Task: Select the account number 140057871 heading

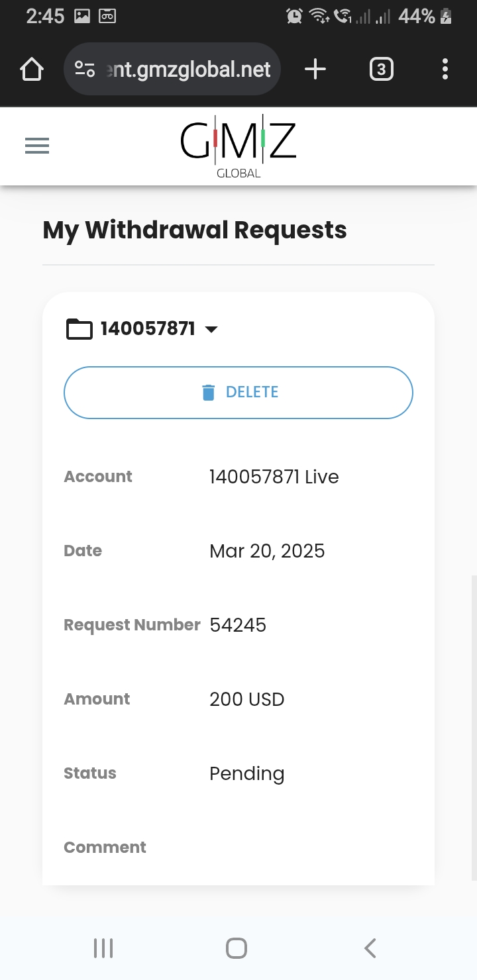Action: pyautogui.click(x=148, y=328)
